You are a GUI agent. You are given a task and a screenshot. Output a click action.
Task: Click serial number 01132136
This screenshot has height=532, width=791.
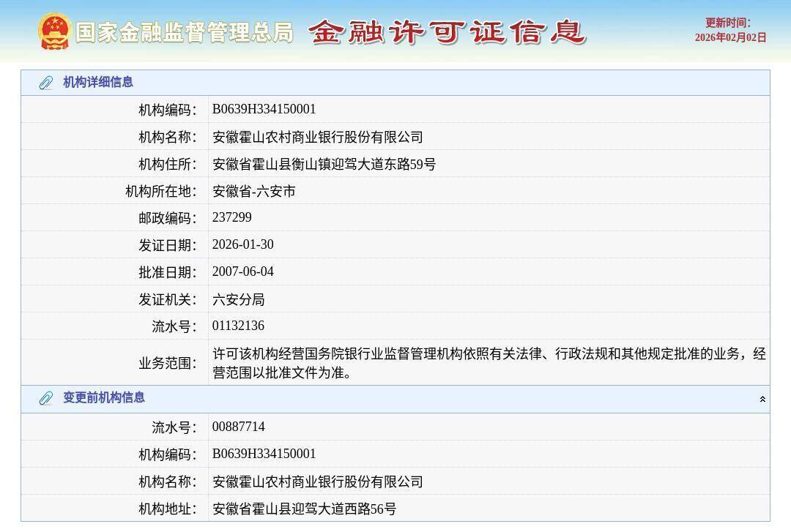(x=238, y=326)
